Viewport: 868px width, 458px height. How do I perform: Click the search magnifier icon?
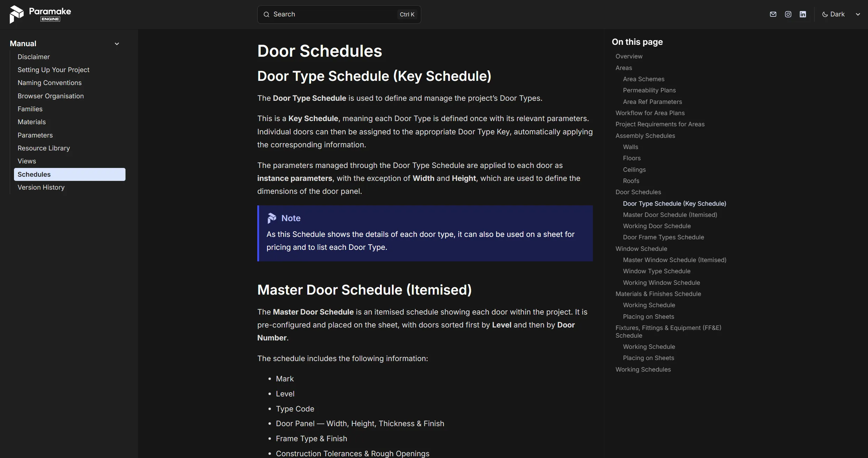[x=266, y=14]
